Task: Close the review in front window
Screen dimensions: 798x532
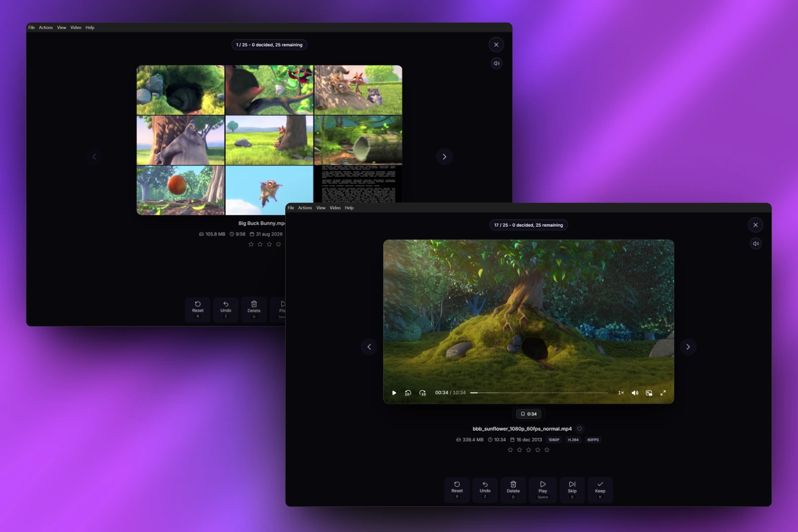Action: pyautogui.click(x=756, y=225)
